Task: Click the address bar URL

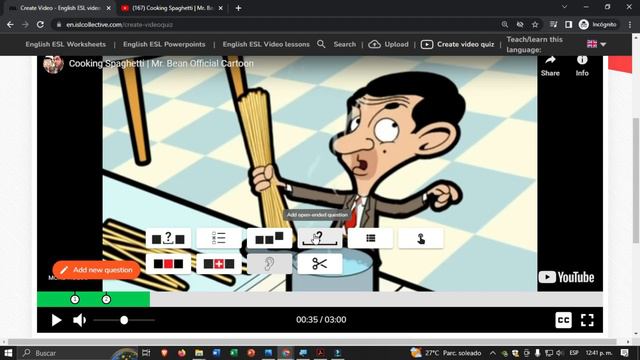Action: click(120, 24)
